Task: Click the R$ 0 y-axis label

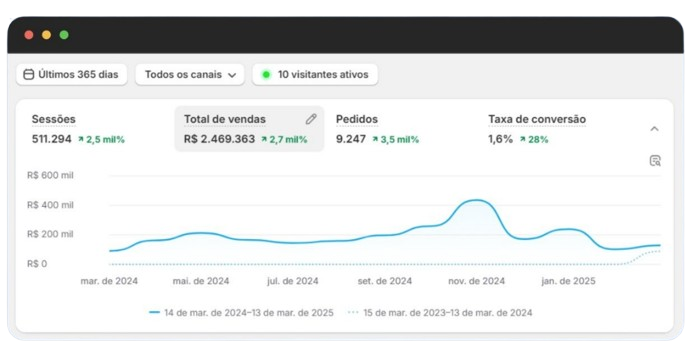Action: click(x=37, y=264)
